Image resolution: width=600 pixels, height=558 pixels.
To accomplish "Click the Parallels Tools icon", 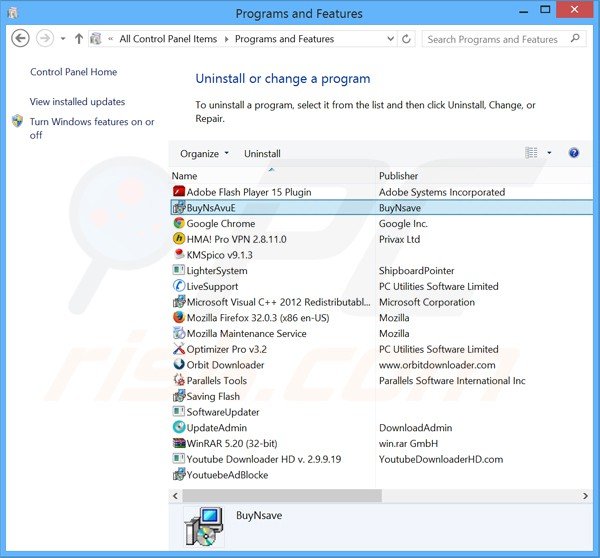I will tap(179, 380).
